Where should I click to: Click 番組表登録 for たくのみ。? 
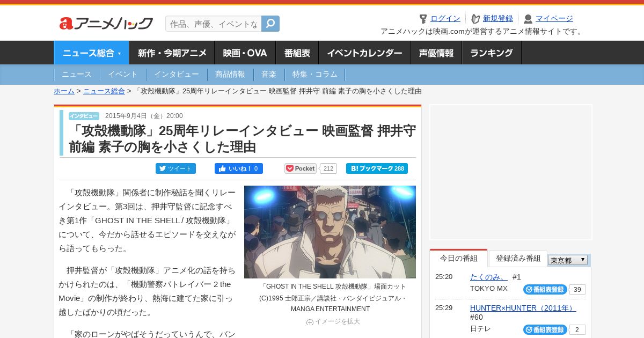[545, 289]
